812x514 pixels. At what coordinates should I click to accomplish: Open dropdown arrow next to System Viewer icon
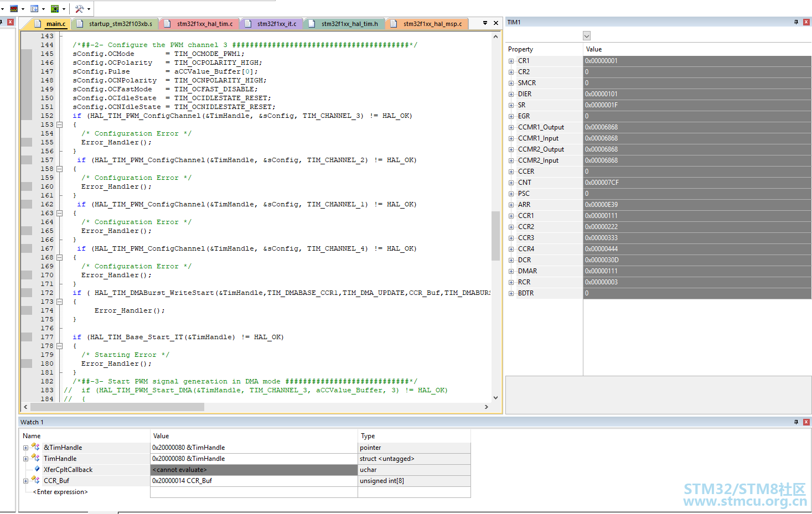64,9
